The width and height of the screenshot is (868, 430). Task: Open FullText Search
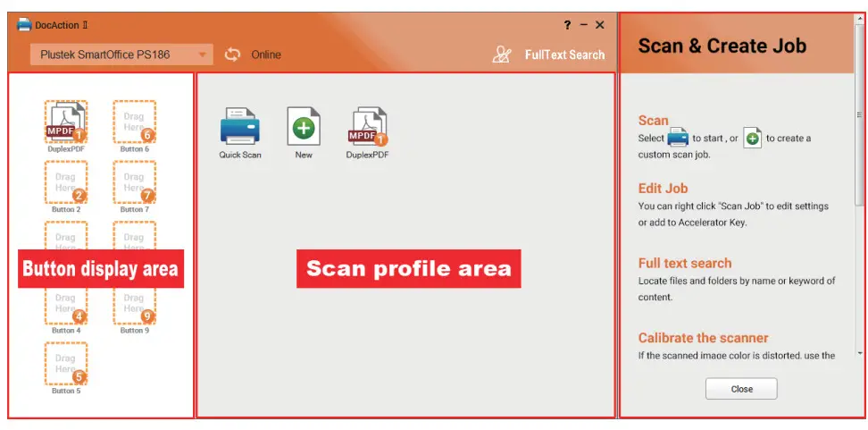pos(564,55)
